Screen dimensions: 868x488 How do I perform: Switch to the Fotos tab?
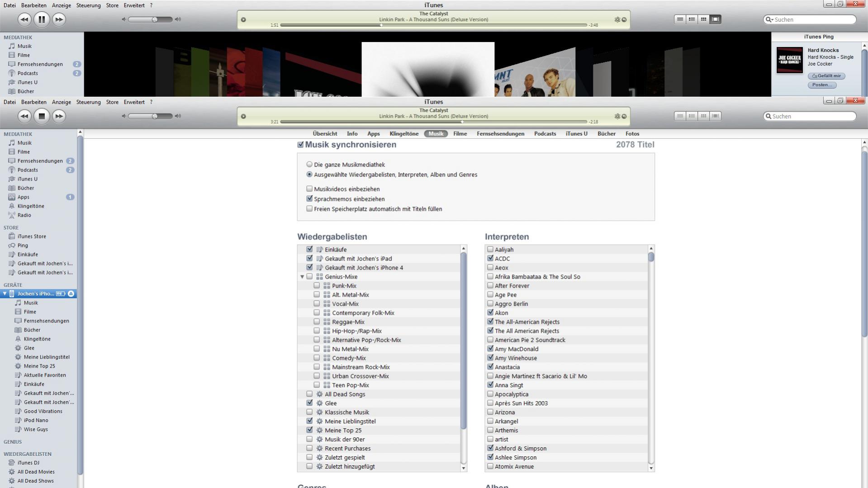[x=632, y=134]
